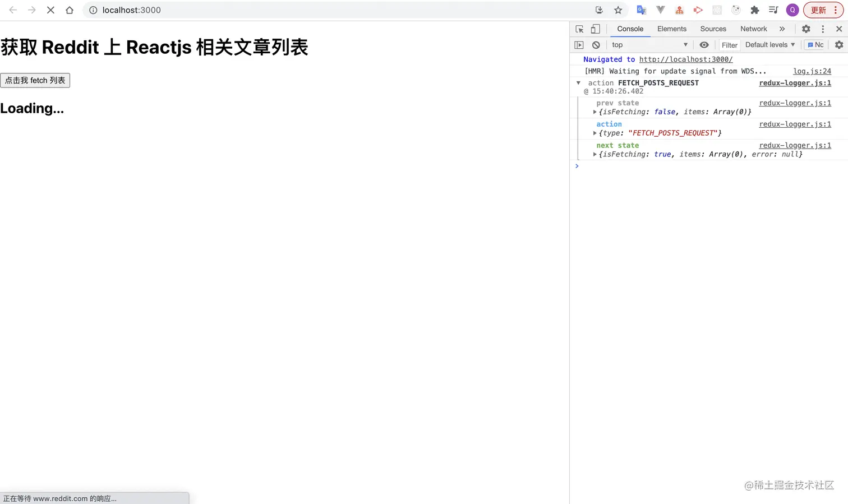The width and height of the screenshot is (848, 504).
Task: Toggle the device toolbar icon
Action: [x=595, y=29]
